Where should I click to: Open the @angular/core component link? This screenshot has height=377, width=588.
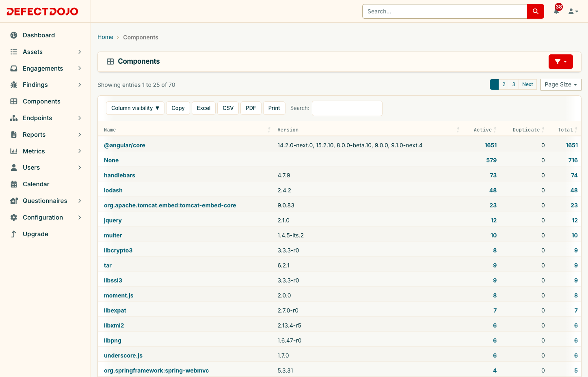[125, 145]
